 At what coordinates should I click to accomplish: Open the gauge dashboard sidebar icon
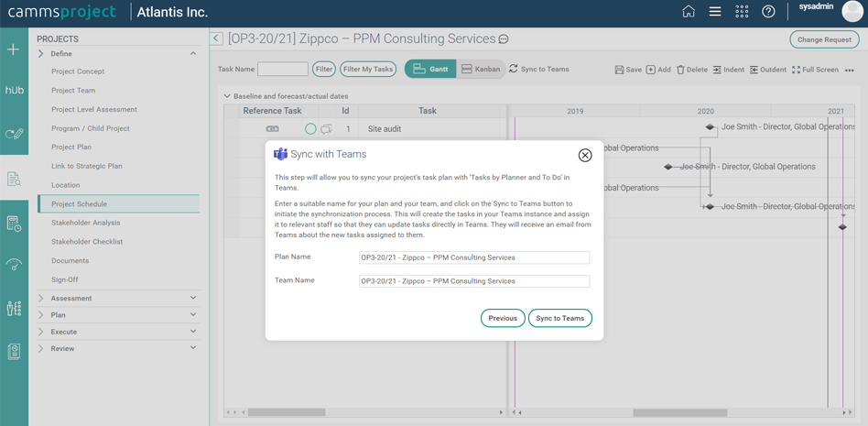(14, 264)
